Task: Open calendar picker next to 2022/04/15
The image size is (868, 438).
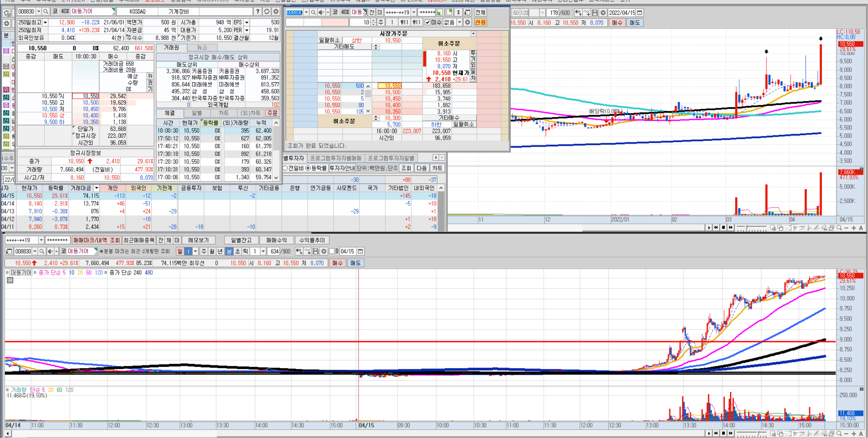Action: [640, 13]
